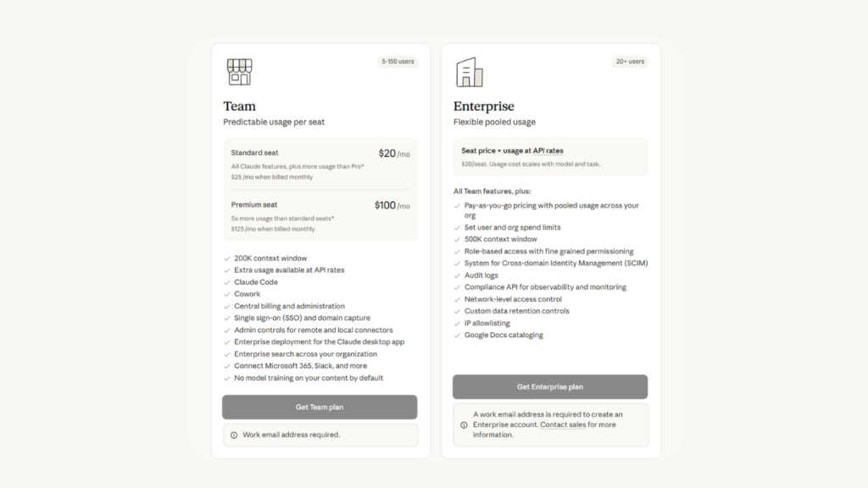The width and height of the screenshot is (868, 488).
Task: Select the Premium seat pricing row
Action: [320, 216]
